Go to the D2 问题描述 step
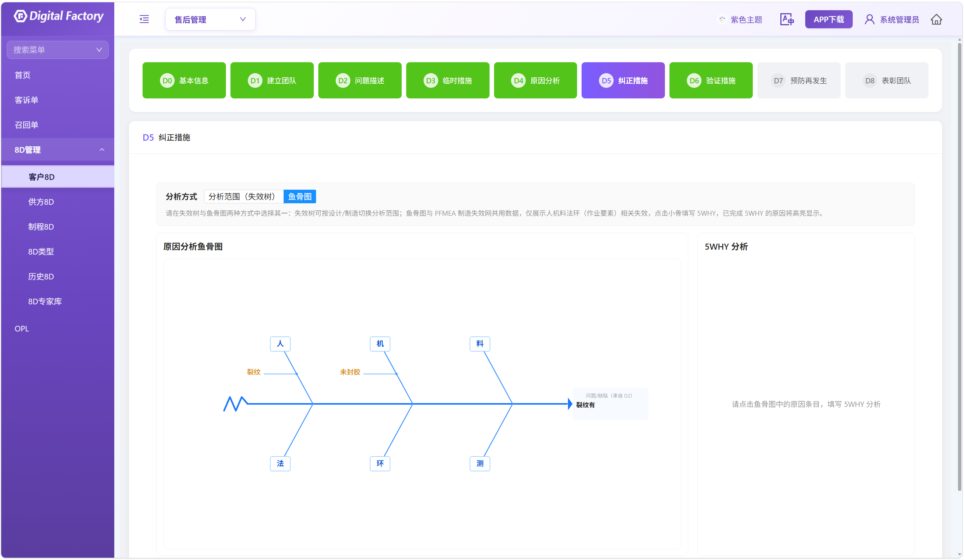964x560 pixels. (359, 80)
